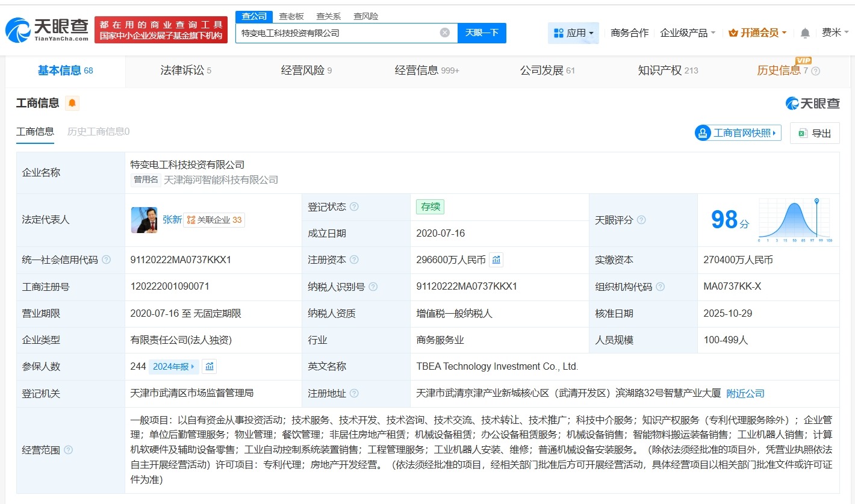Image resolution: width=855 pixels, height=504 pixels.
Task: Click Excel icon on 导出 button
Action: pos(801,132)
